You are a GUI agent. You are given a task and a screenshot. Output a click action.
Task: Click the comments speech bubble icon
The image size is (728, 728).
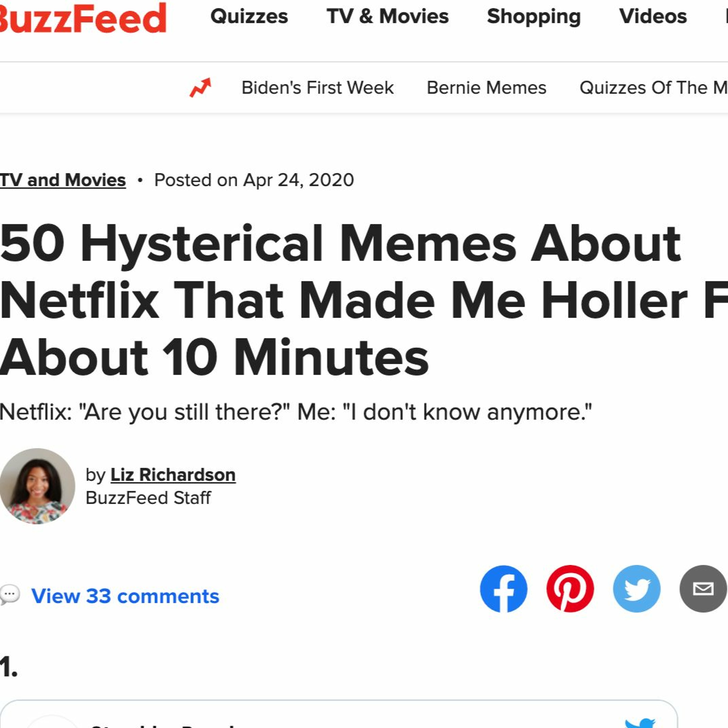[x=10, y=595]
